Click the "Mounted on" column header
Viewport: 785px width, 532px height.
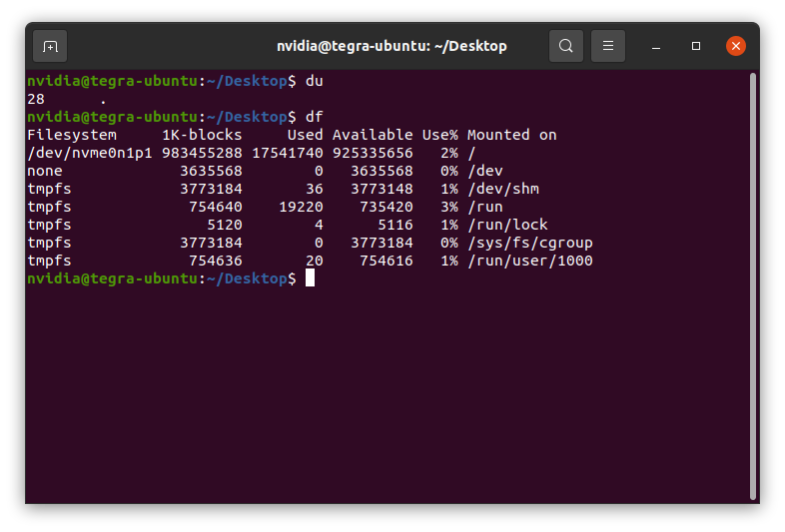point(512,135)
